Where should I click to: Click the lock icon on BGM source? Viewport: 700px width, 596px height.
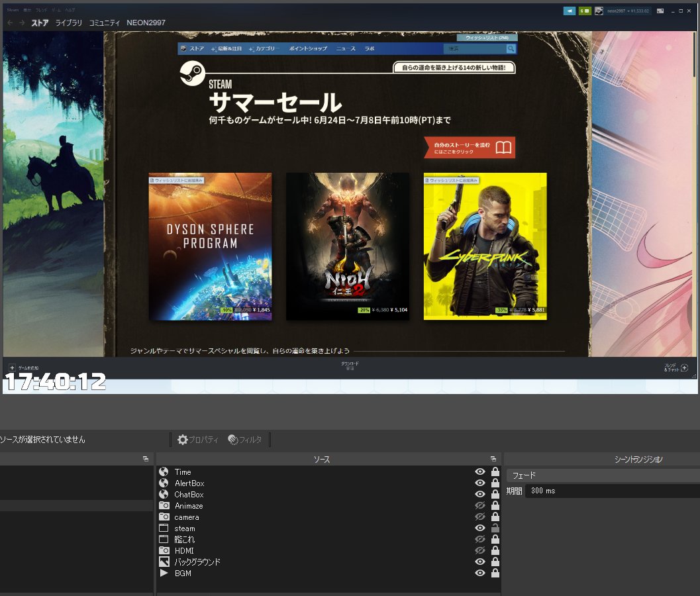click(495, 573)
